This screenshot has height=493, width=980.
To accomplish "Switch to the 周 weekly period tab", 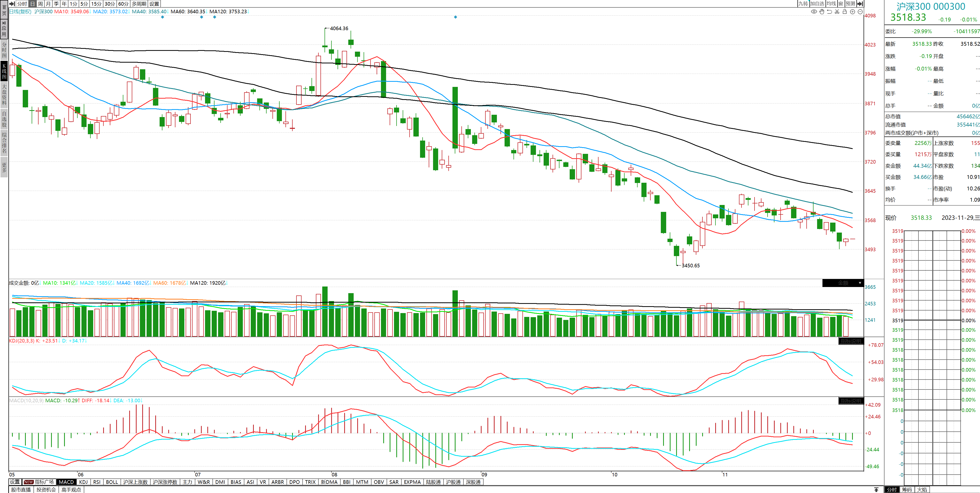I will [x=40, y=4].
